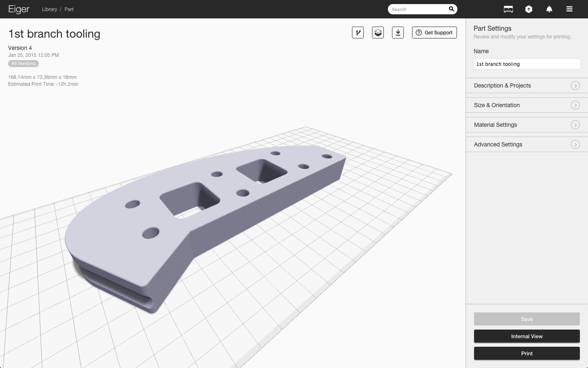Click the hexagon upload icon

coord(529,9)
